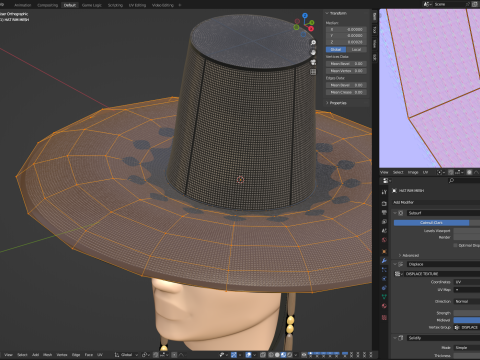Click the hand pan view gizmo
Image resolution: width=480 pixels, height=360 pixels.
[313, 52]
